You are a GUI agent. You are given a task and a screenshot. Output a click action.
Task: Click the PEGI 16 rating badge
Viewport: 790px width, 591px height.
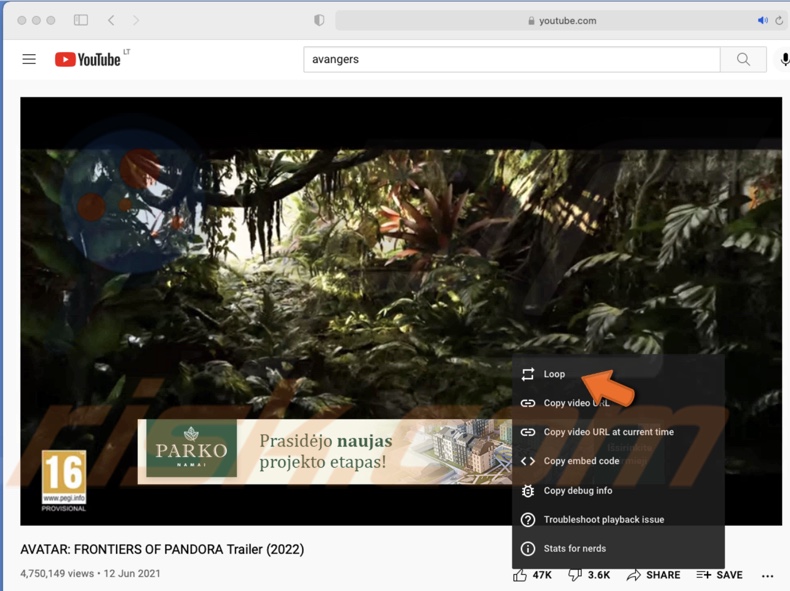[x=64, y=481]
